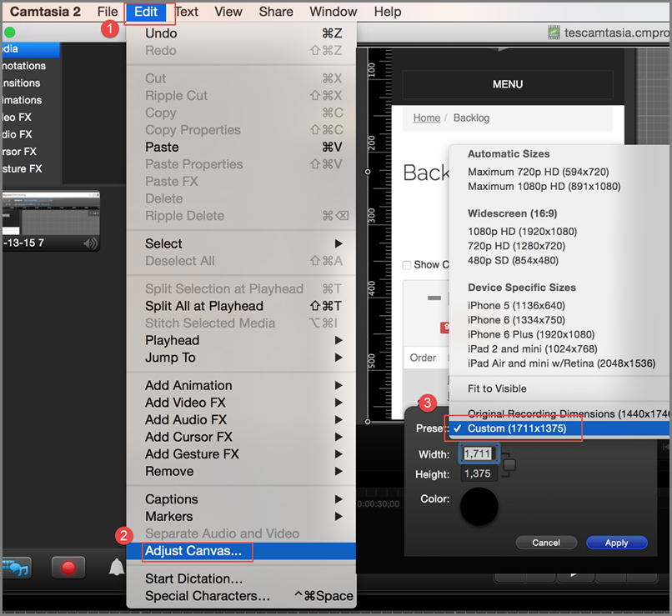Open the black canvas Color swatch
This screenshot has width=672, height=616.
coord(479,506)
